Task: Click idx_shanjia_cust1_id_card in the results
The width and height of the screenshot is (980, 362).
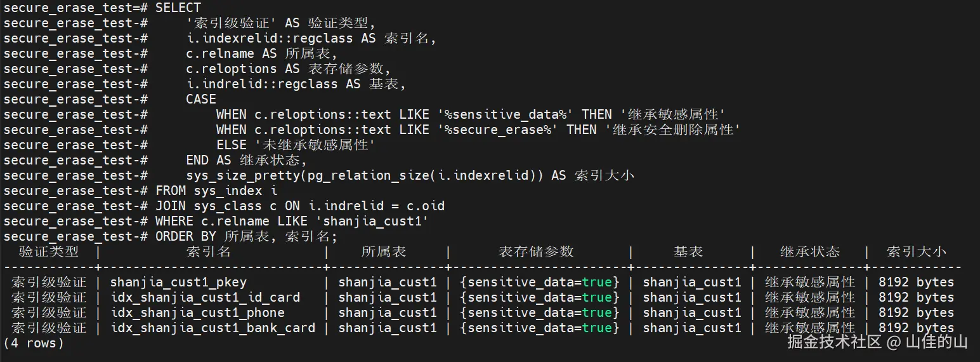Action: point(205,297)
